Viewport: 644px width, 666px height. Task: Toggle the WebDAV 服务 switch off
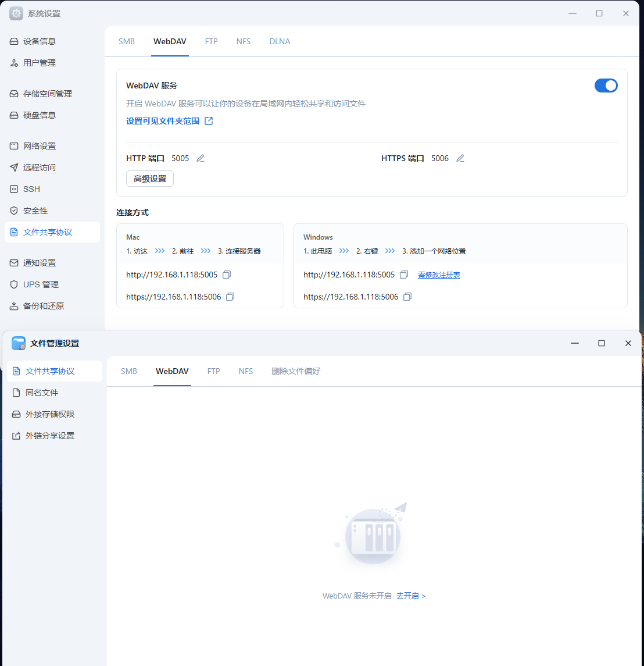point(606,86)
